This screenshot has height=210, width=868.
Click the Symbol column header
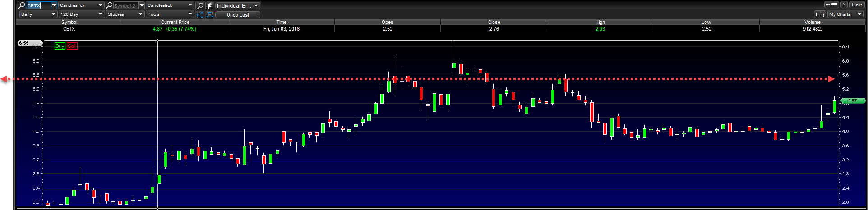pyautogui.click(x=69, y=22)
